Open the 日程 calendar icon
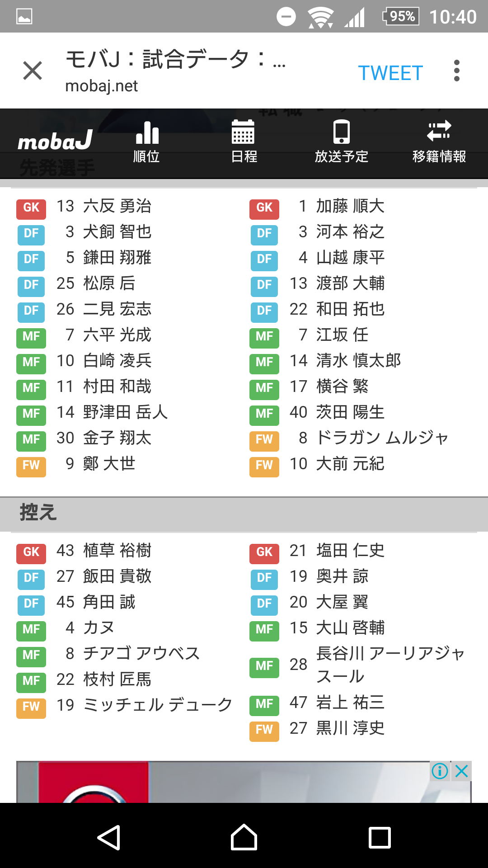Screen dimensions: 488x868 [244, 142]
